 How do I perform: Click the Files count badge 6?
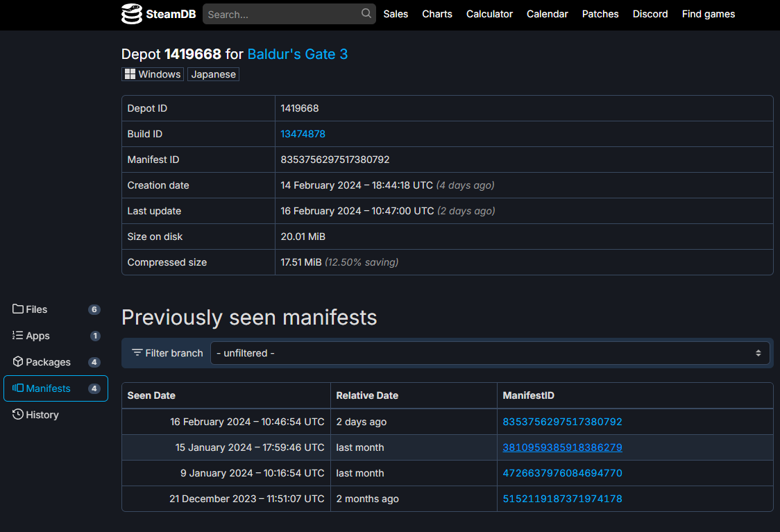(x=94, y=309)
